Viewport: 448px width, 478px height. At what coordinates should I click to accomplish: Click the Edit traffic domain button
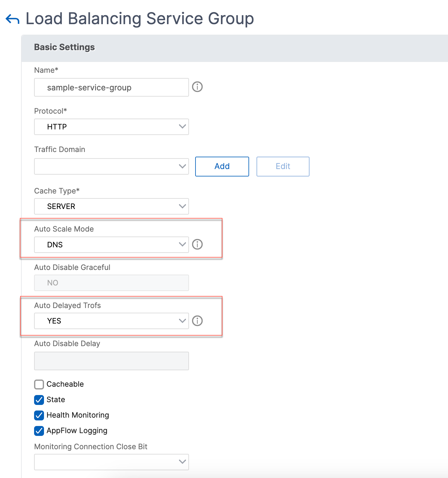pos(283,167)
